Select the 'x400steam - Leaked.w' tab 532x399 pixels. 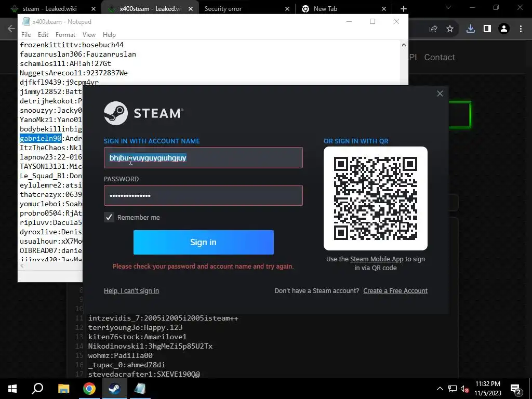[x=149, y=9]
